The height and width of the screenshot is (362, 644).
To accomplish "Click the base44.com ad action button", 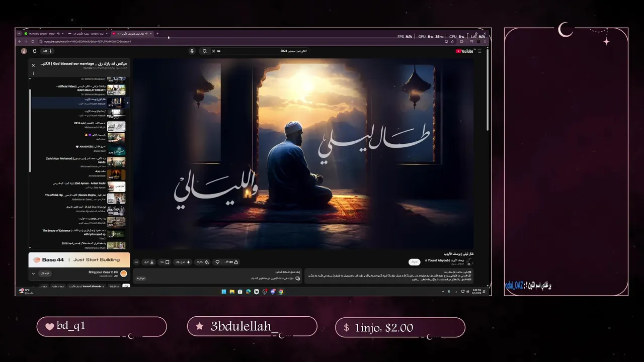I will (45, 274).
